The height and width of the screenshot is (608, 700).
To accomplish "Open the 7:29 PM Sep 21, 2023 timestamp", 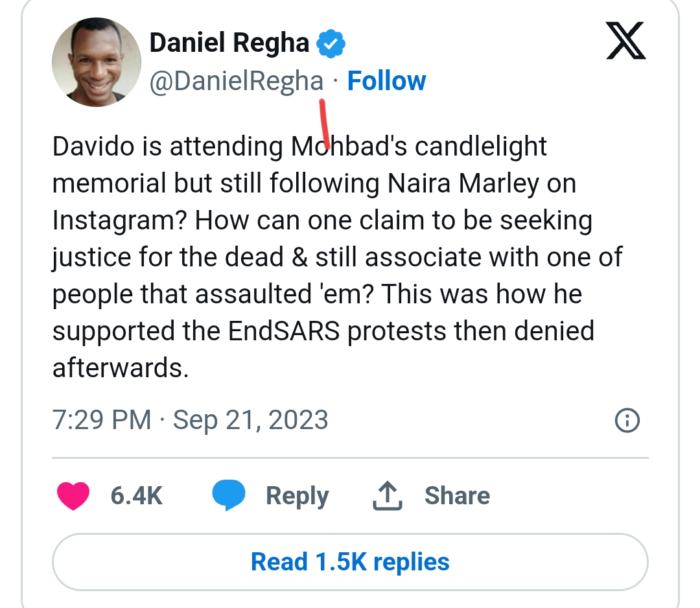I will (x=190, y=420).
